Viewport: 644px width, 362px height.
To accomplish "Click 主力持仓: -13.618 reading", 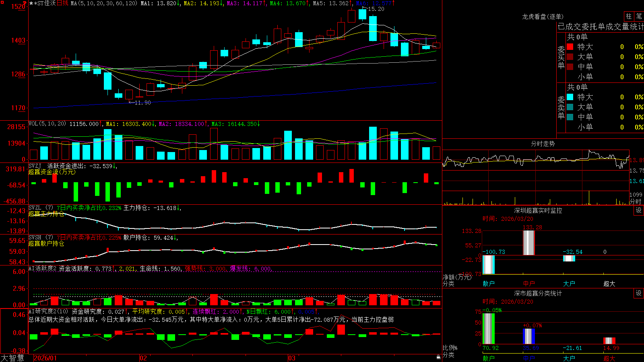I will coord(152,208).
